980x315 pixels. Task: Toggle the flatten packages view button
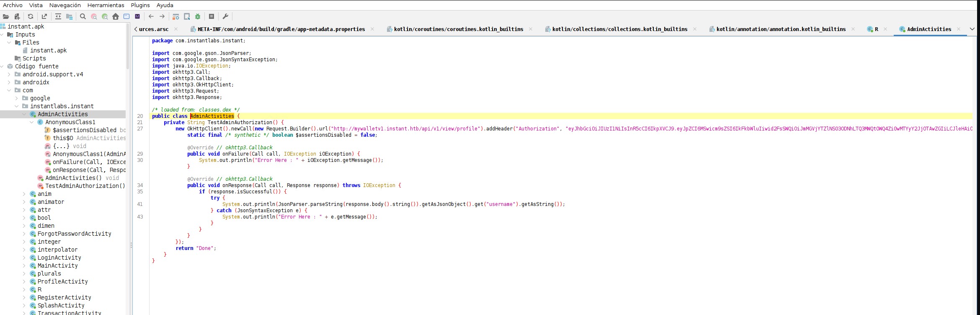[70, 17]
